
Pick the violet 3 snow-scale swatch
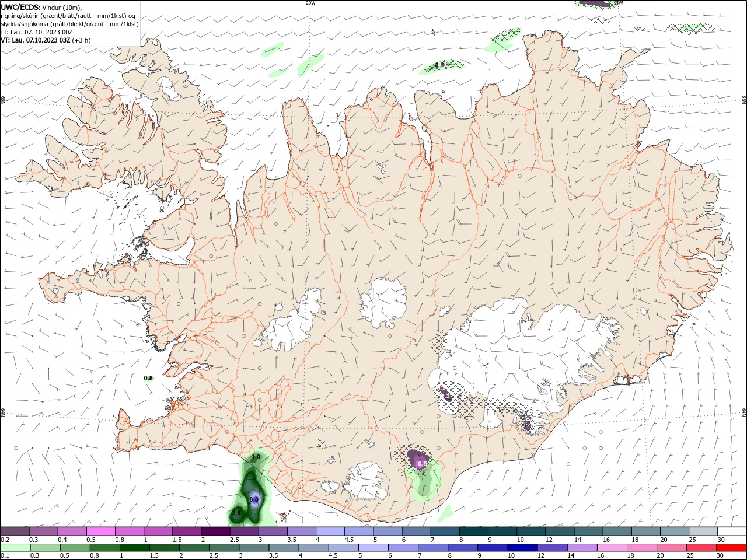coord(273,531)
